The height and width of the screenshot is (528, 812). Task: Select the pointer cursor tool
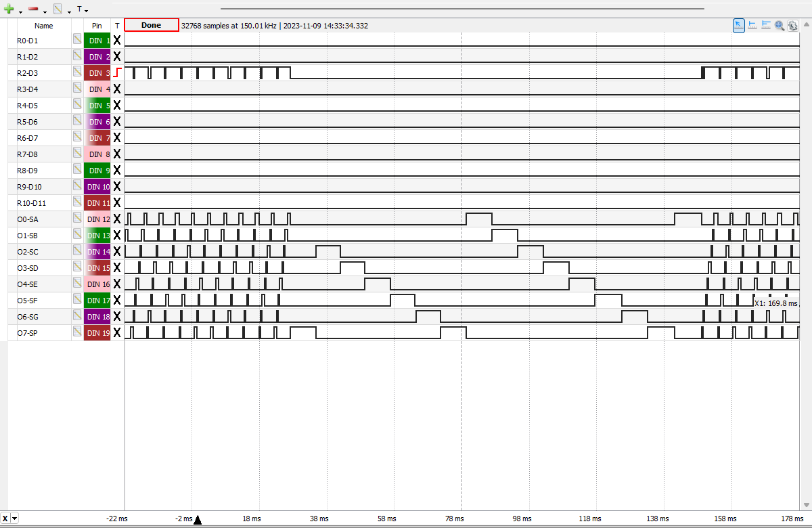click(x=739, y=25)
